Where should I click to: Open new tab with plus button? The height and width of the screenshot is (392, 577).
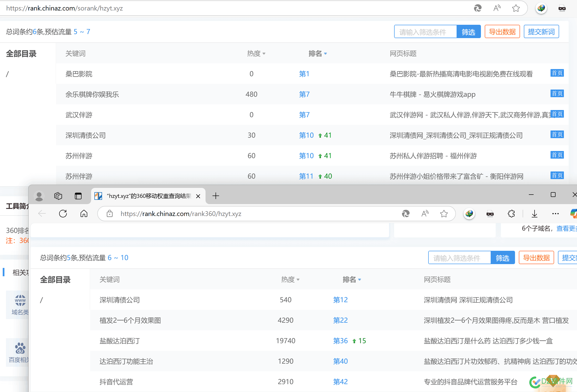(216, 196)
